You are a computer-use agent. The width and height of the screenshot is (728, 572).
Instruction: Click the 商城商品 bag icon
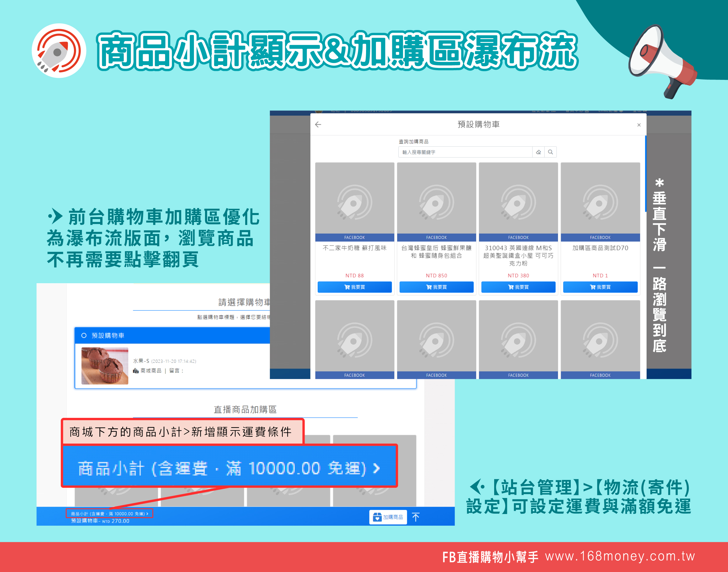click(136, 371)
